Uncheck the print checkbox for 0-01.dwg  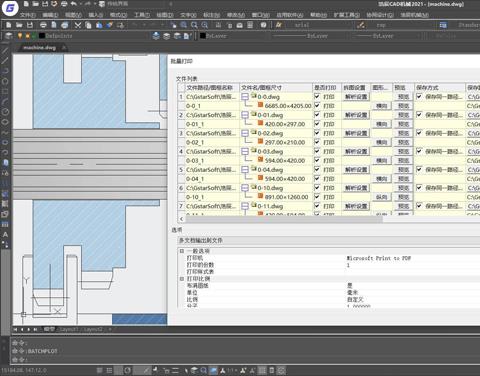317,115
